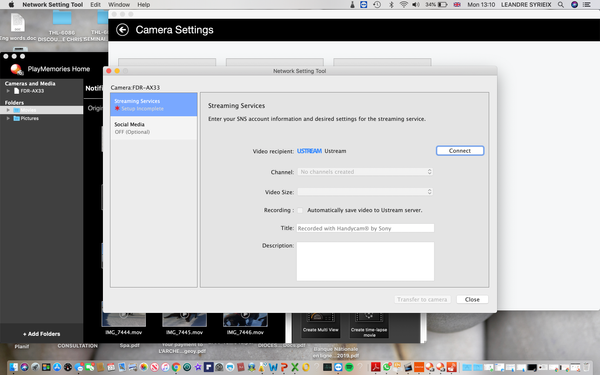Open the Trash in the dock
This screenshot has height=375, width=600.
586,367
